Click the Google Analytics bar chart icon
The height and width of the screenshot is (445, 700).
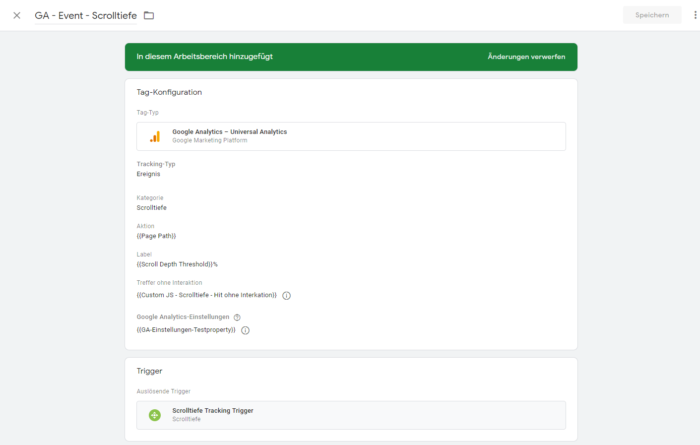coord(154,136)
